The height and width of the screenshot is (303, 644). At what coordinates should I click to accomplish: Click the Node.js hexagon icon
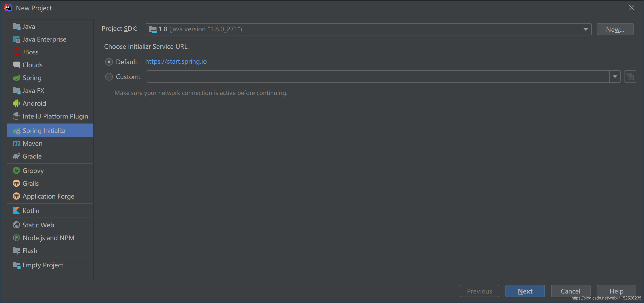click(16, 238)
